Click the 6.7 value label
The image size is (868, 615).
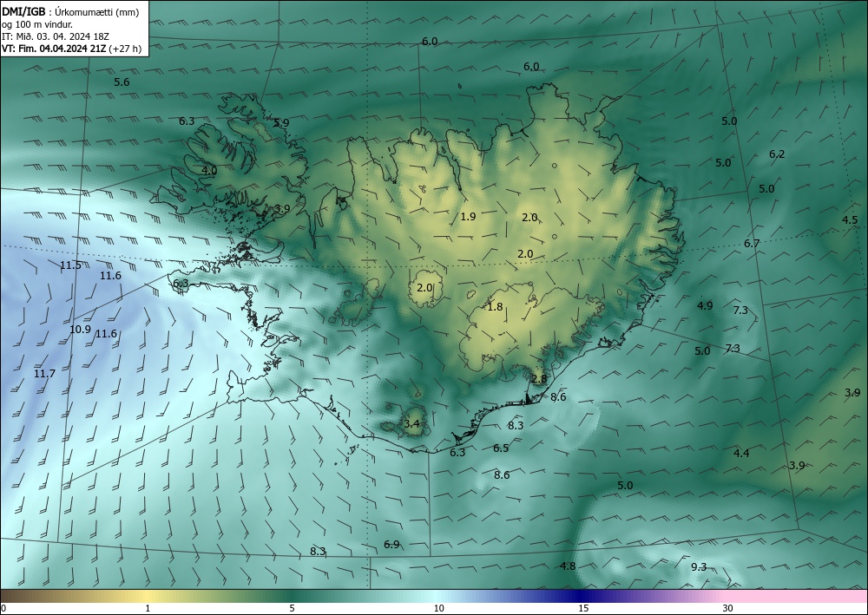click(x=752, y=244)
